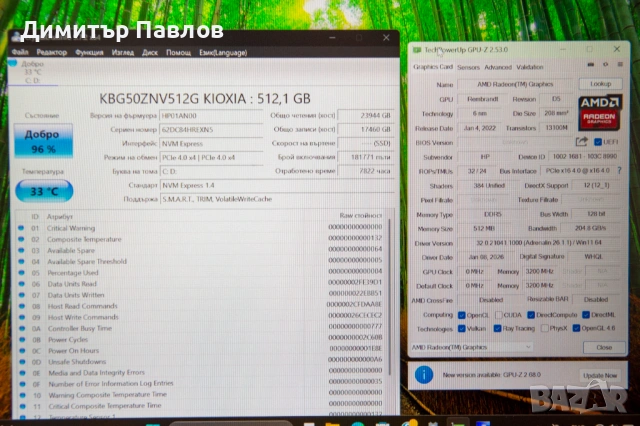Click the GPU-Z title bar app icon
The height and width of the screenshot is (426, 640).
(x=417, y=50)
